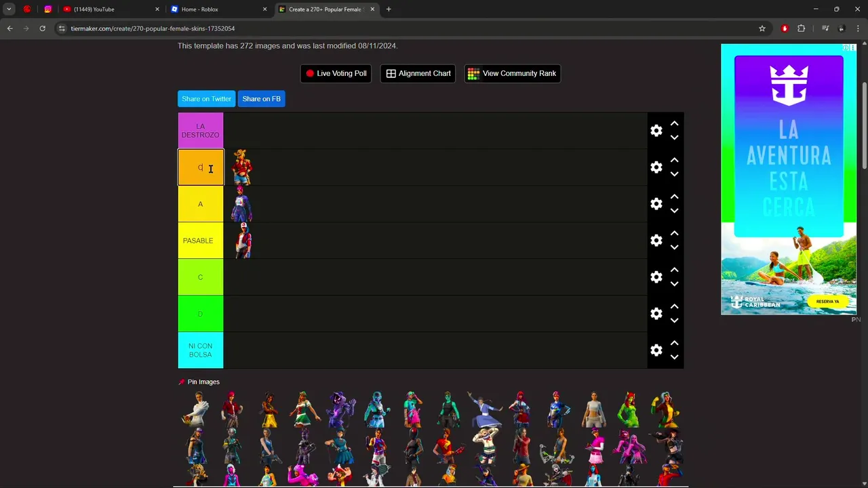This screenshot has height=488, width=868.
Task: Select the green tier D label
Action: click(x=201, y=314)
